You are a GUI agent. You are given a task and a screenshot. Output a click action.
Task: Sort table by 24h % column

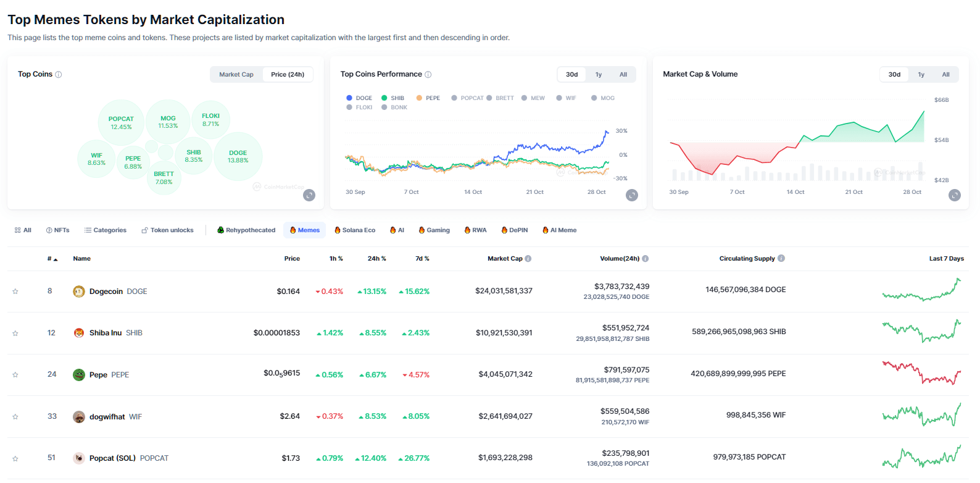(x=376, y=259)
